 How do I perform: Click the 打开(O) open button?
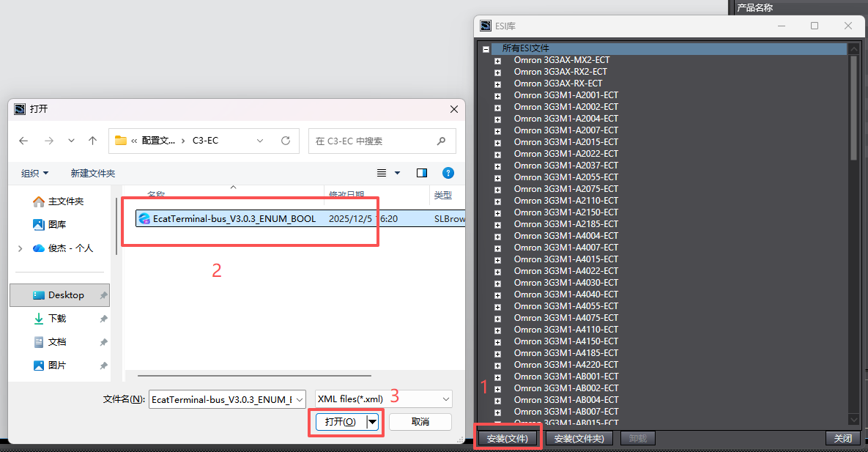pos(340,422)
